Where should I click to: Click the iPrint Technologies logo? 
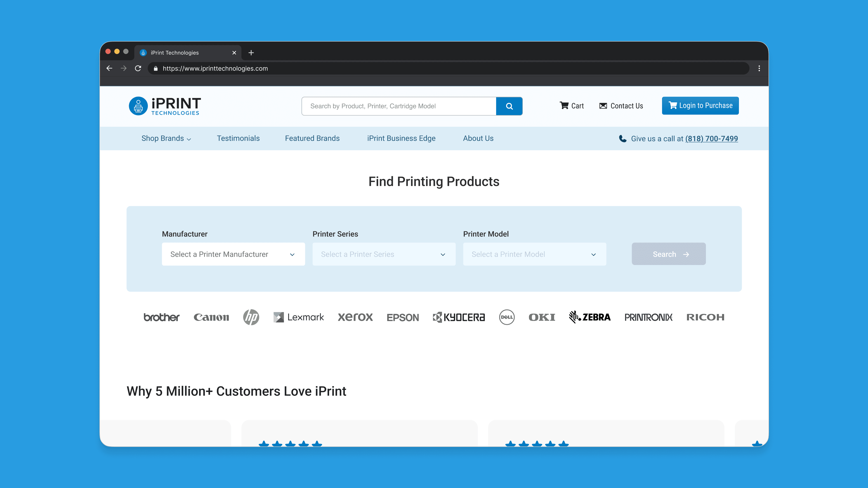click(x=165, y=106)
